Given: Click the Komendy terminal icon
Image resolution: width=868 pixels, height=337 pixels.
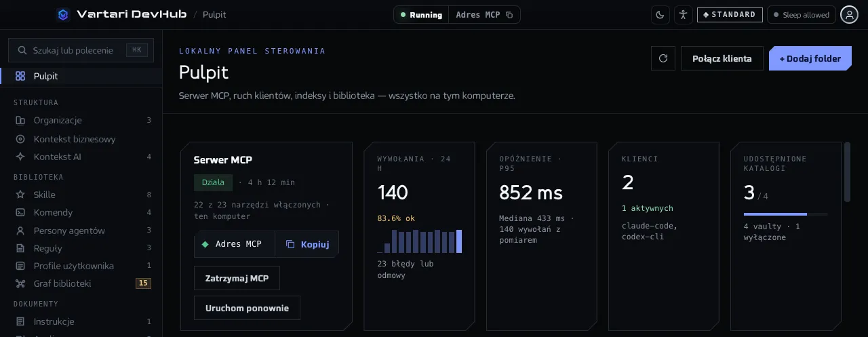Looking at the screenshot, I should 20,212.
